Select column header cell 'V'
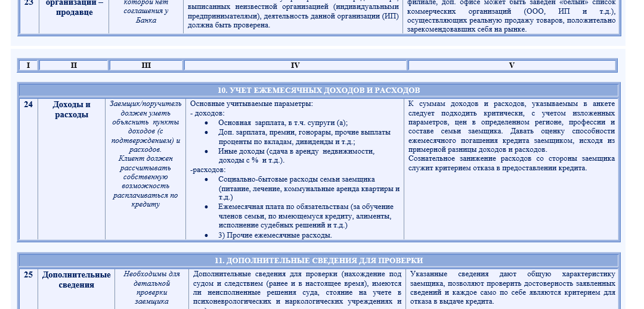 512,65
